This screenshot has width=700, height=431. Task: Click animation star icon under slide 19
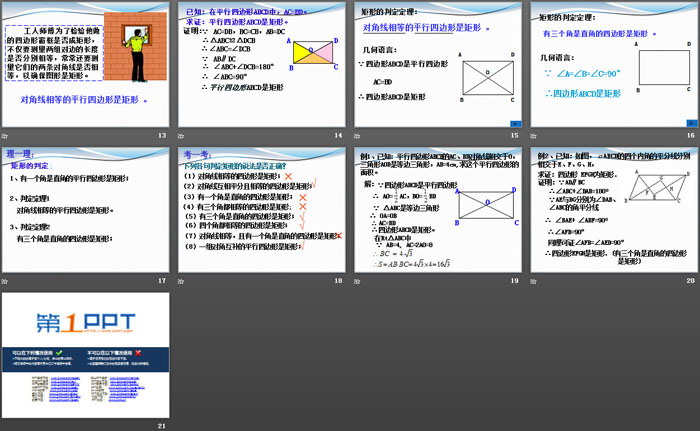coord(357,281)
